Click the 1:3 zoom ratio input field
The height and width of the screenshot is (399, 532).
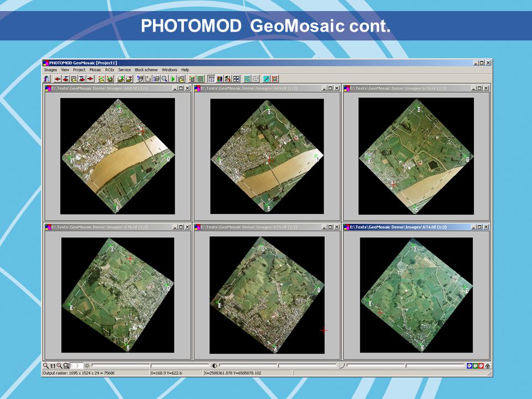click(x=76, y=366)
